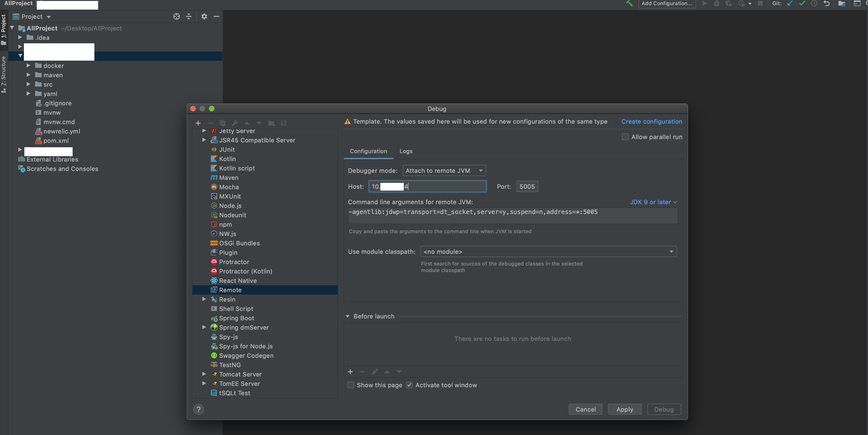The height and width of the screenshot is (435, 868).
Task: Click collapse all icon in Project panel
Action: (189, 17)
